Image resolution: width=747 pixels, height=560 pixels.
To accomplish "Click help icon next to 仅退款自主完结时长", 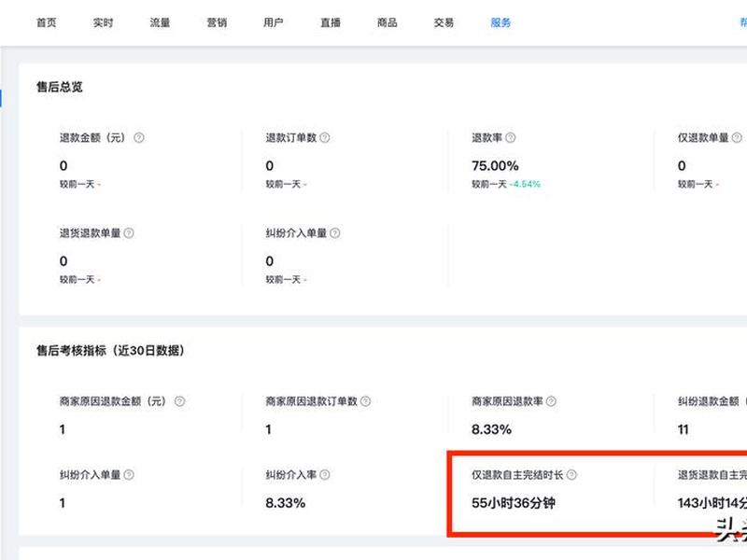I will click(x=571, y=475).
